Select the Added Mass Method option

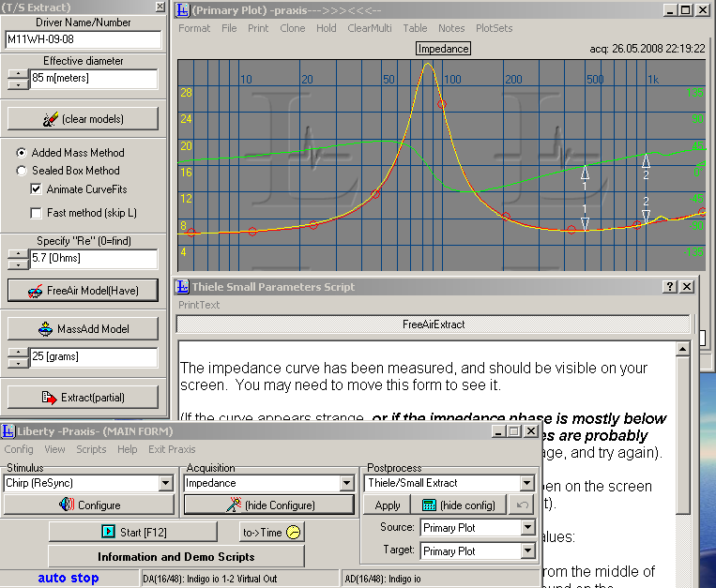(23, 153)
